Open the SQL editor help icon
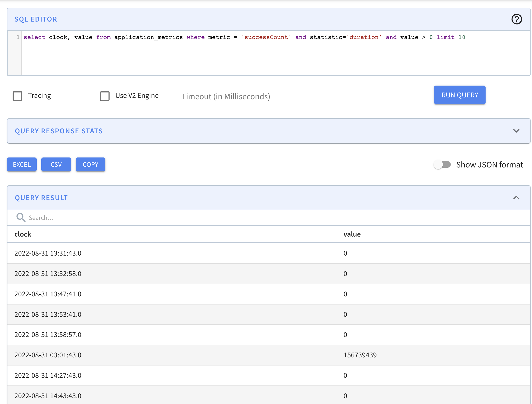This screenshot has height=404, width=532. (x=516, y=19)
